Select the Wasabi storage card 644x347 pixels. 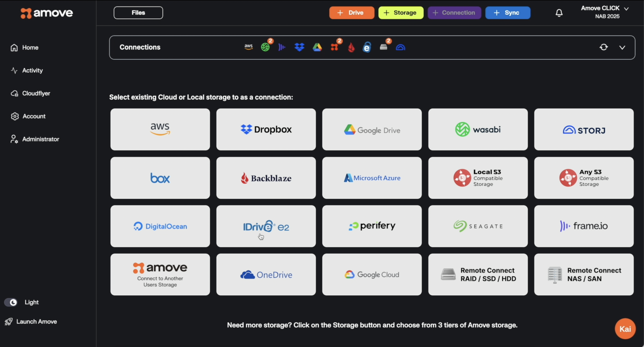(478, 129)
